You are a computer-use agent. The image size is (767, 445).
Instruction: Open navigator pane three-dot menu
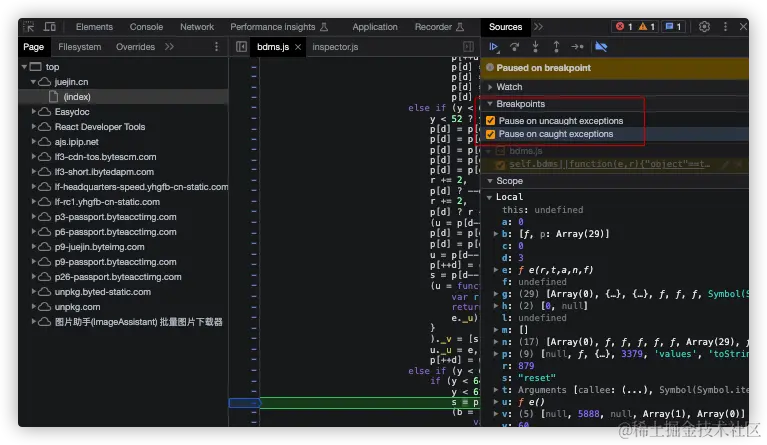216,47
